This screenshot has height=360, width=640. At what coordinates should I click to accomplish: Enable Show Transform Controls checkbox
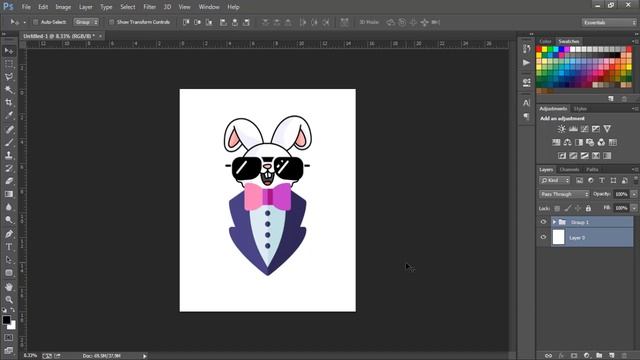click(x=111, y=22)
